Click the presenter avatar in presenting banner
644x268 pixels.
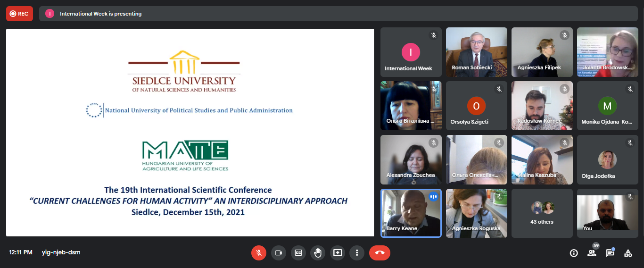[50, 14]
